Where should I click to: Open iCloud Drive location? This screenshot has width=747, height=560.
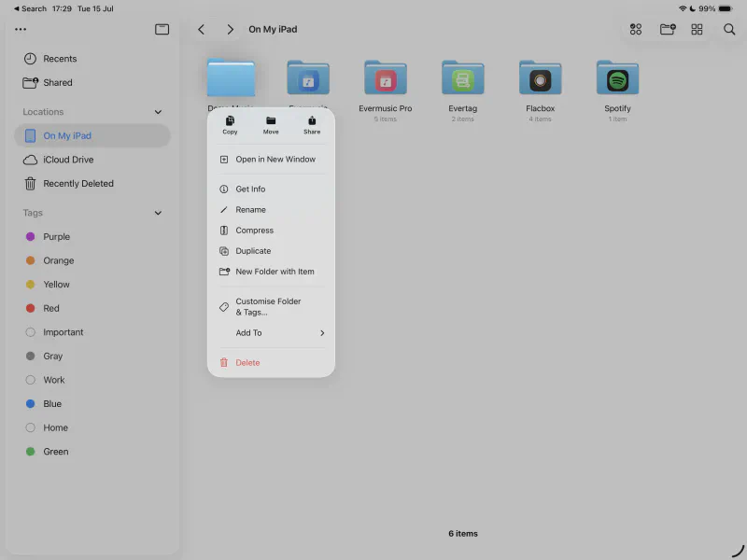pos(68,160)
